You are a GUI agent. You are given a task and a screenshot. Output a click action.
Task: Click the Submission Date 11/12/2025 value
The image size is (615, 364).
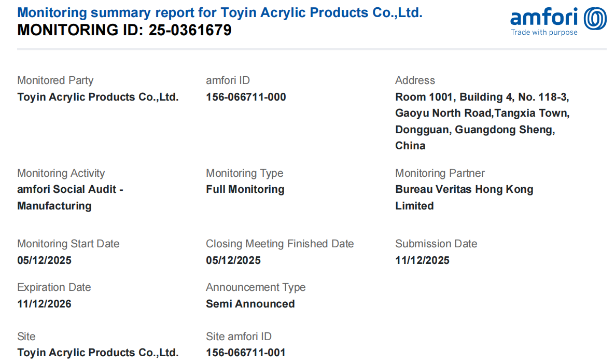422,260
